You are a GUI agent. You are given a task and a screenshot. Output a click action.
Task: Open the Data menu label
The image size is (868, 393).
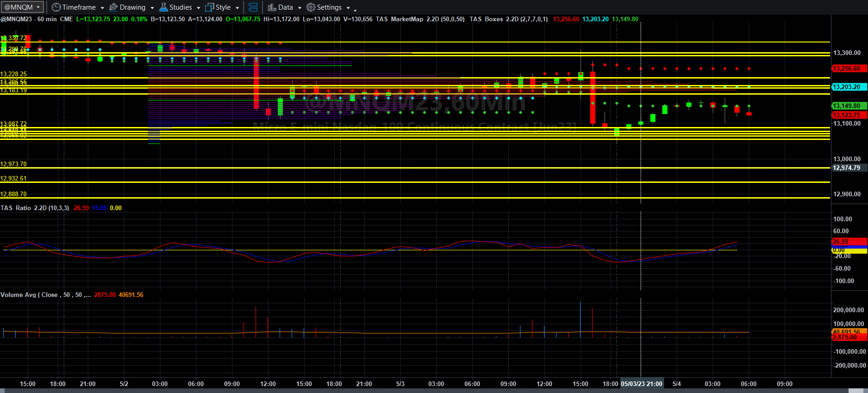pyautogui.click(x=286, y=7)
